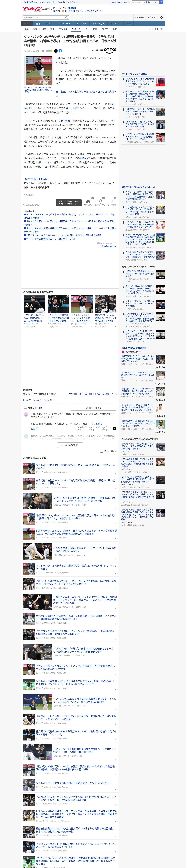Open the ランキング navigation tab
Viewport: 186px width, 868px height.
pyautogui.click(x=115, y=24)
